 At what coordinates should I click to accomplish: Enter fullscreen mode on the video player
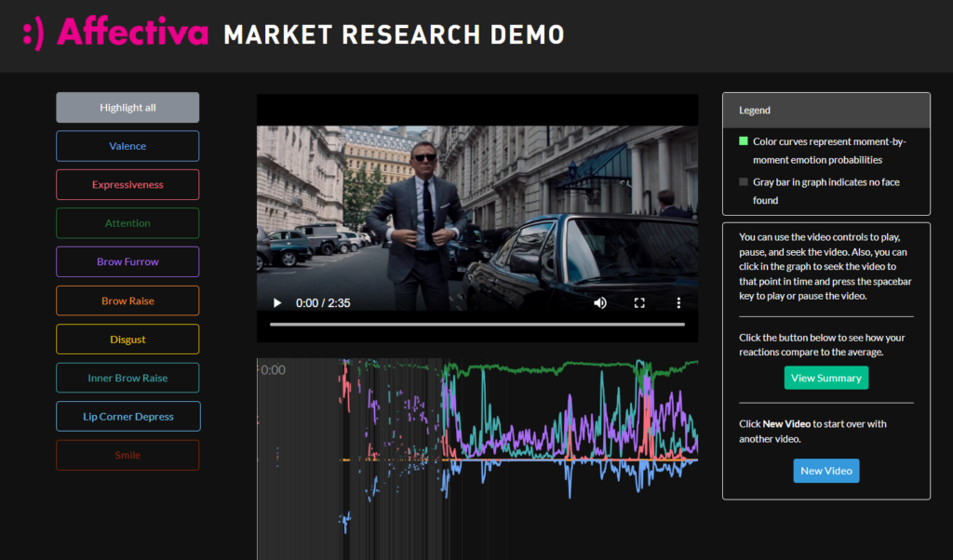pyautogui.click(x=639, y=303)
